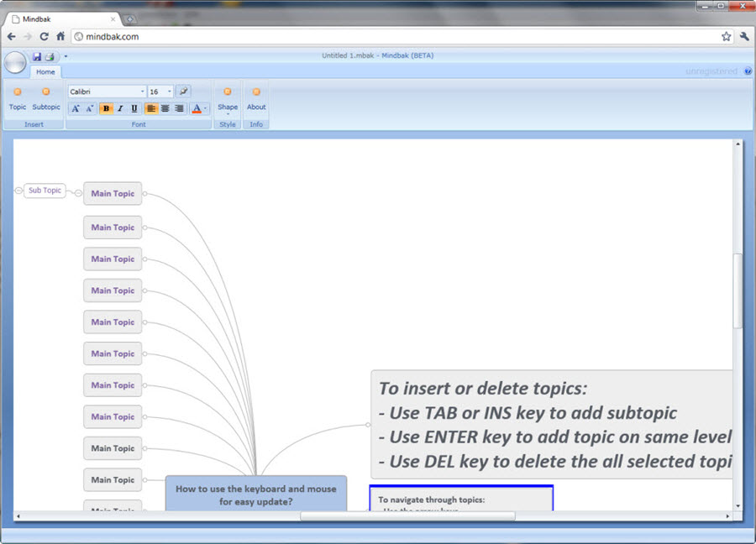Open the font size 16 dropdown
Image resolution: width=756 pixels, height=544 pixels.
160,92
